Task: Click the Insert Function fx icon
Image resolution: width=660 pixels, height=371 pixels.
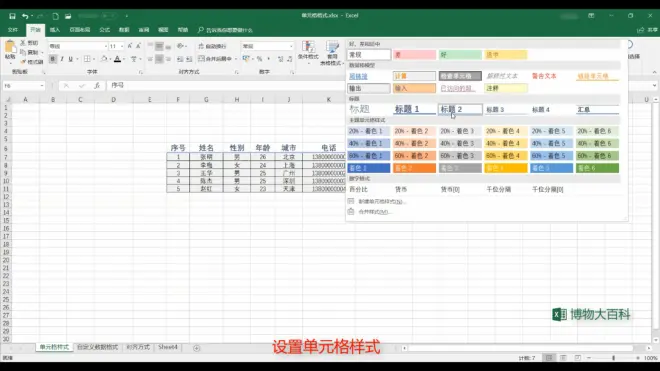Action: 97,85
